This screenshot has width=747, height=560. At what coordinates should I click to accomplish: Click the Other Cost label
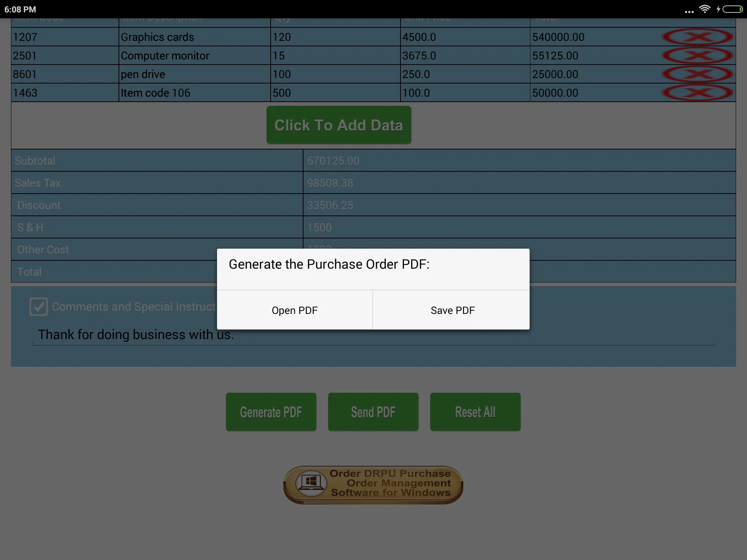point(43,249)
